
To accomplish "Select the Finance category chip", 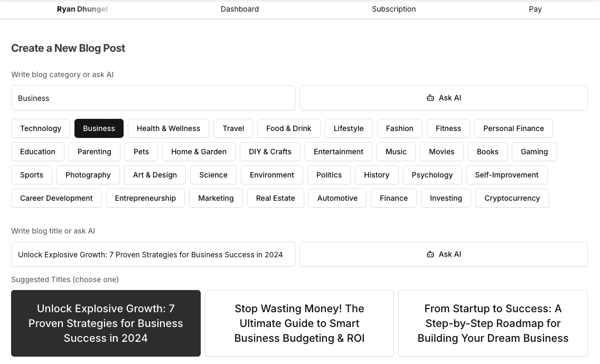I will point(394,198).
